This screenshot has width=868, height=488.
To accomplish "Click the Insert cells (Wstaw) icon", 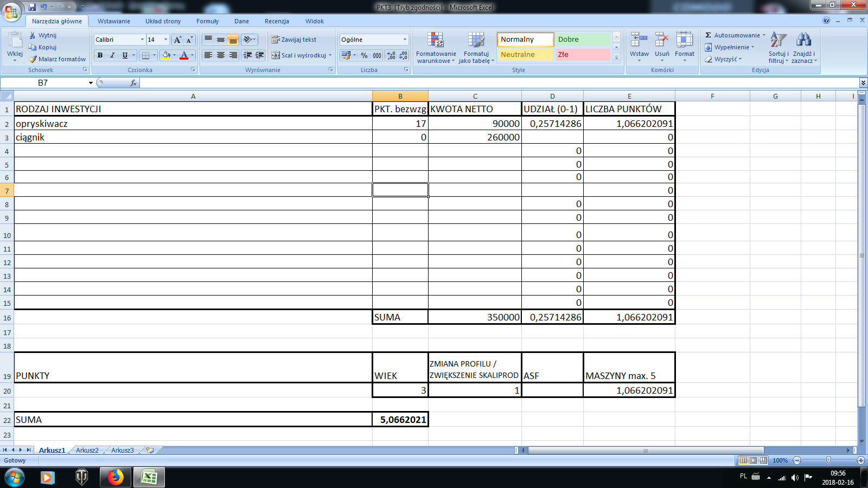I will [639, 41].
